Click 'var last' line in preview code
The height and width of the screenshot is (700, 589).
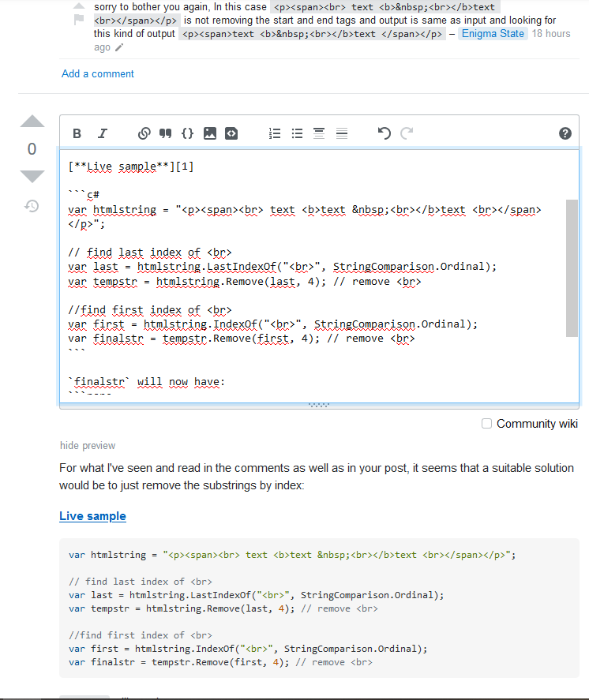pyautogui.click(x=257, y=595)
